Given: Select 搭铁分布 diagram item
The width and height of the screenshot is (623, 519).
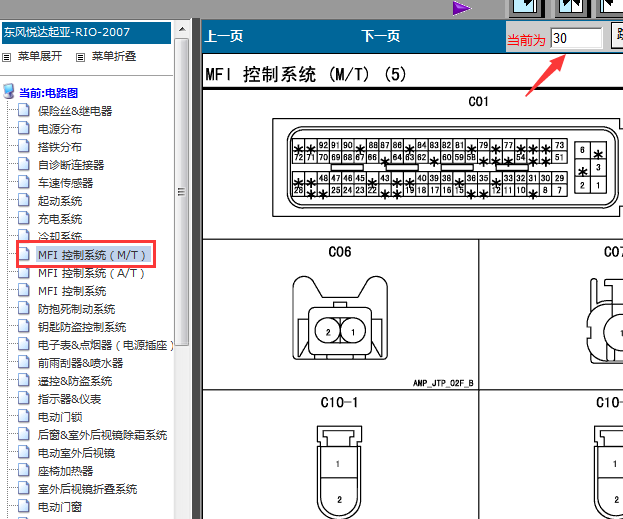Looking at the screenshot, I should [x=60, y=147].
